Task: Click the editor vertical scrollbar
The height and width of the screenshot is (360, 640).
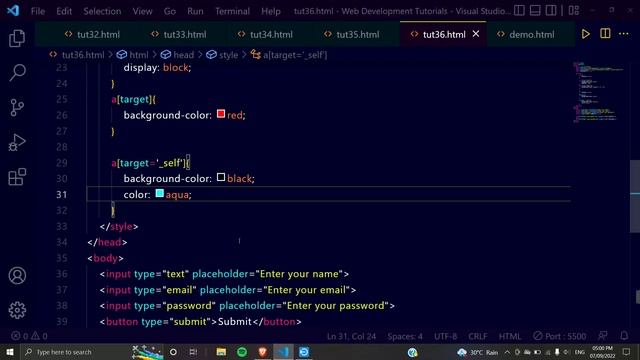Action: (x=635, y=196)
